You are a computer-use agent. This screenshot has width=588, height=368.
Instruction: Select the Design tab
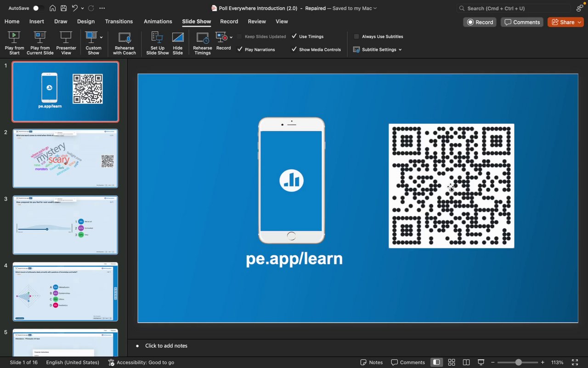pyautogui.click(x=86, y=22)
